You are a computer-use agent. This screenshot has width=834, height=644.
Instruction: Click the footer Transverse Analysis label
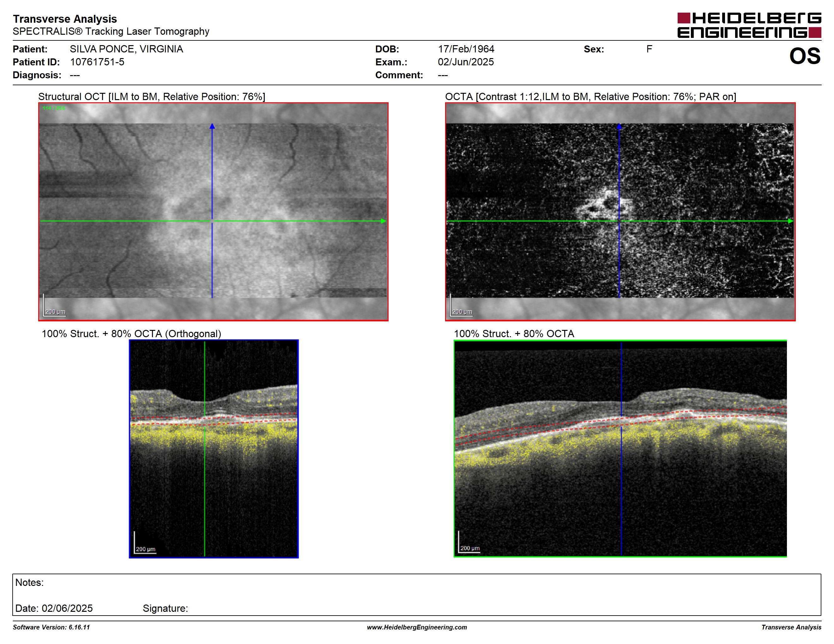pyautogui.click(x=791, y=627)
